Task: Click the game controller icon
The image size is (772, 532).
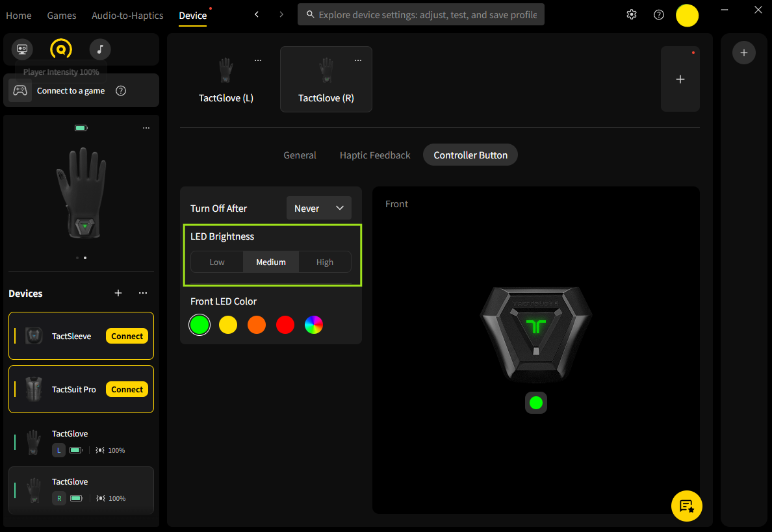Action: 20,90
